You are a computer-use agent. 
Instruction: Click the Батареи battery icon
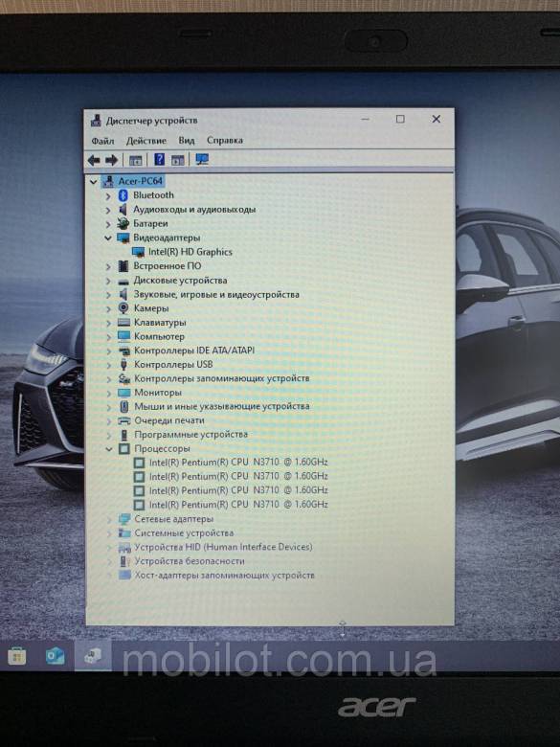(123, 223)
